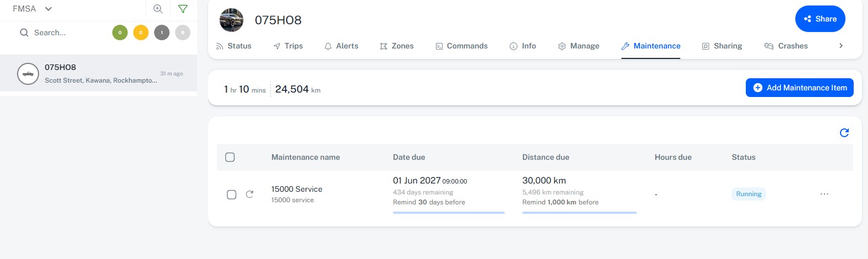Screen dimensions: 868x259
Task: Select vehicle 075HO8 in the list
Action: coord(99,73)
